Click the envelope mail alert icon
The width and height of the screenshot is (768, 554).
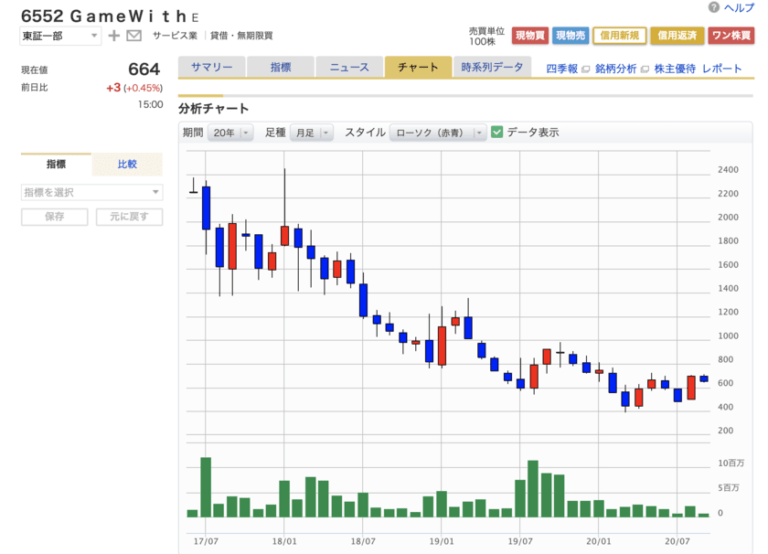[134, 36]
